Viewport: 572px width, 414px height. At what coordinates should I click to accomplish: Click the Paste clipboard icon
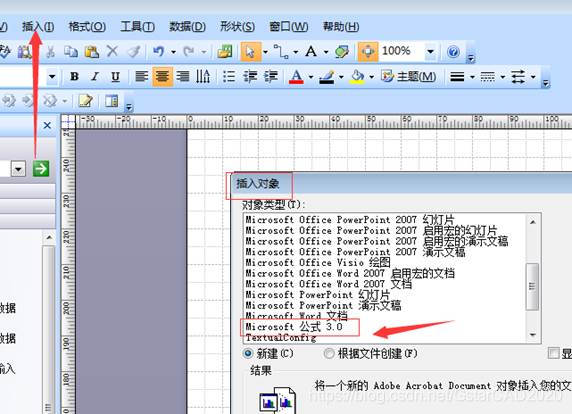[x=92, y=52]
